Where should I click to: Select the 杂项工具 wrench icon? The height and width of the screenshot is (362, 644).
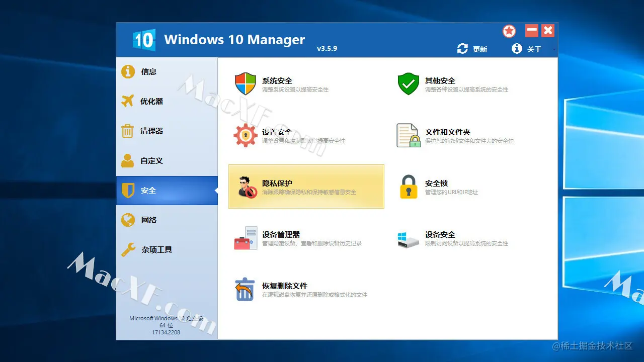tap(128, 249)
